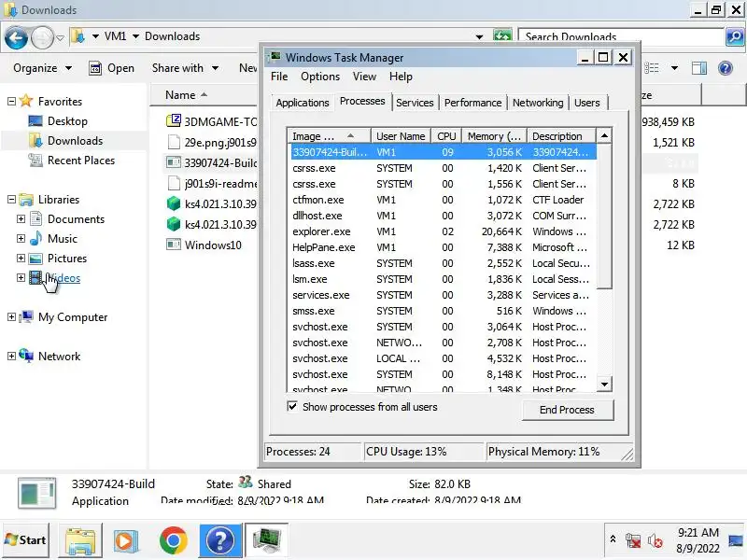The width and height of the screenshot is (747, 560).
Task: Click the taskbar clock 9:21 AM
Action: click(x=698, y=532)
